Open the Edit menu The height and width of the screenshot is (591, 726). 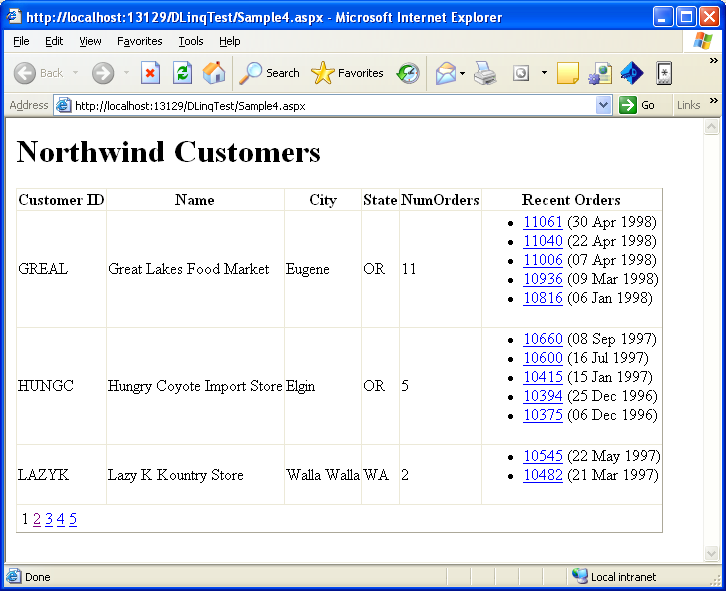click(54, 41)
